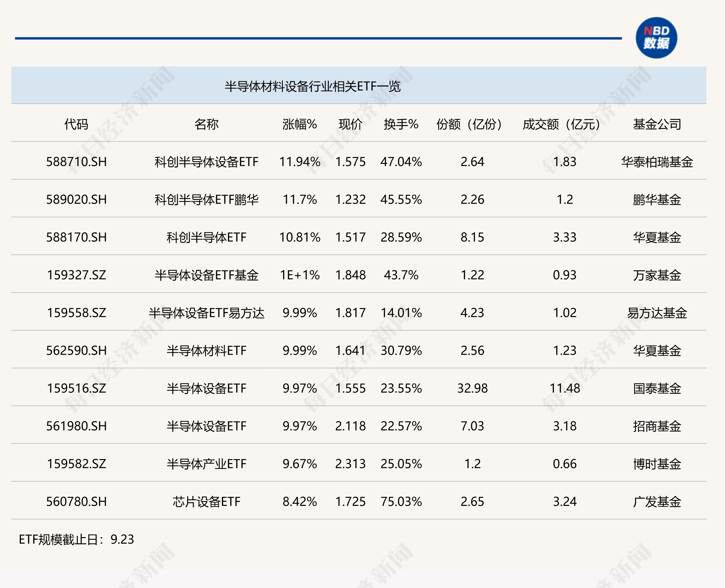Screen dimensions: 725x588
Task: Click the 30.79% turnover value
Action: click(401, 351)
